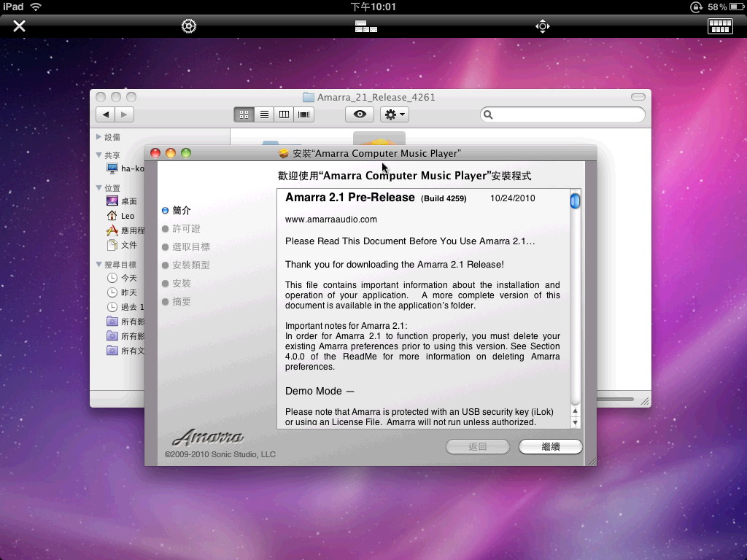Expand the 設備 sidebar section

pyautogui.click(x=98, y=136)
